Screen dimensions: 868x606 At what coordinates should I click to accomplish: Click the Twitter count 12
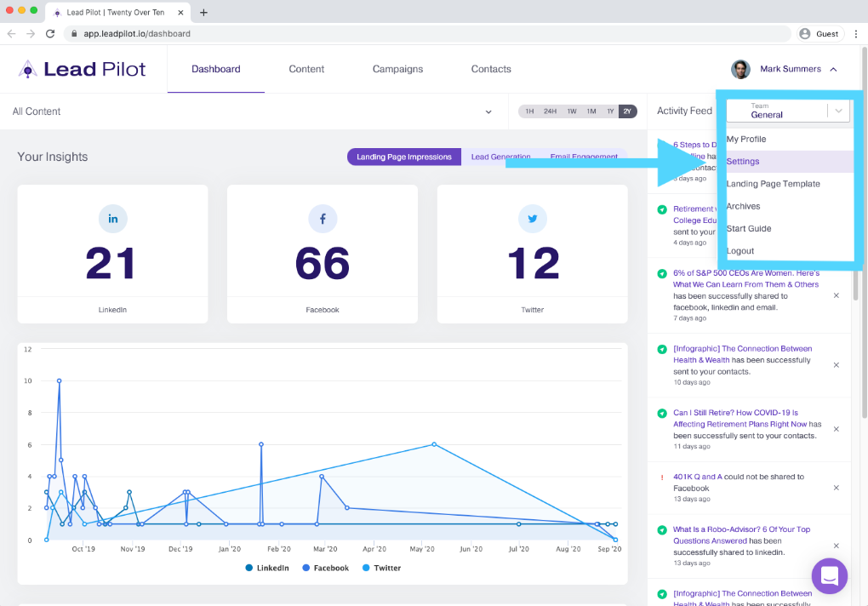point(534,264)
